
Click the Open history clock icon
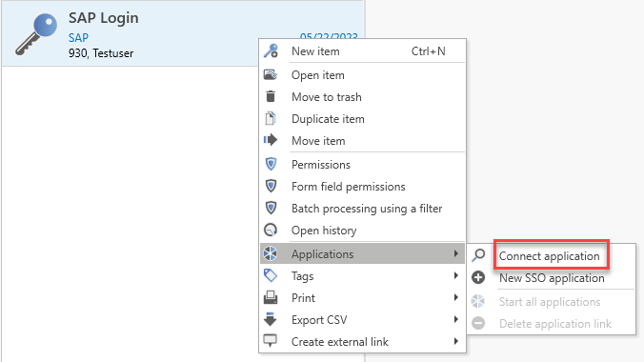(x=271, y=230)
